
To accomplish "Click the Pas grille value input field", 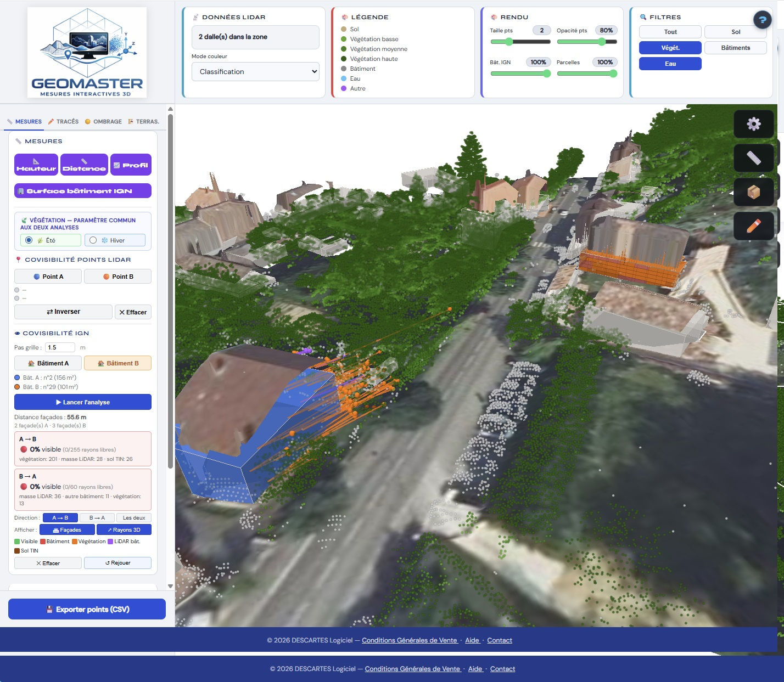I will point(59,347).
